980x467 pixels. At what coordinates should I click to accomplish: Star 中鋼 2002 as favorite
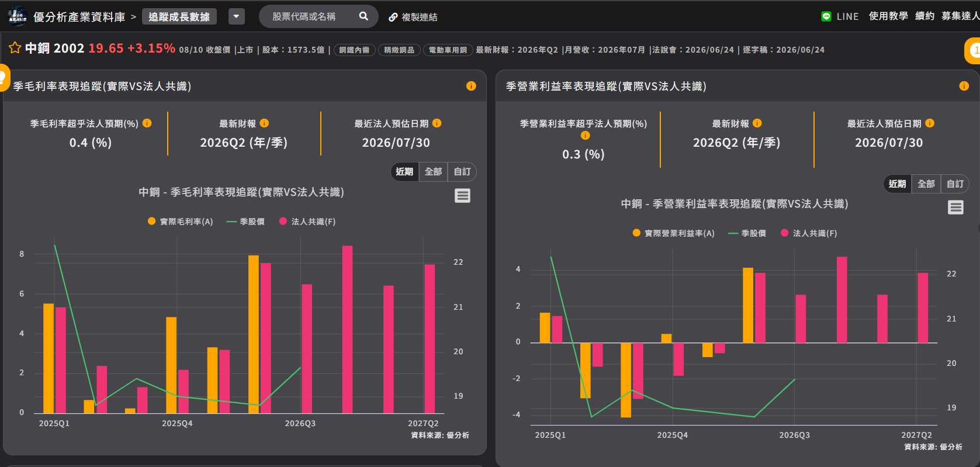point(15,48)
